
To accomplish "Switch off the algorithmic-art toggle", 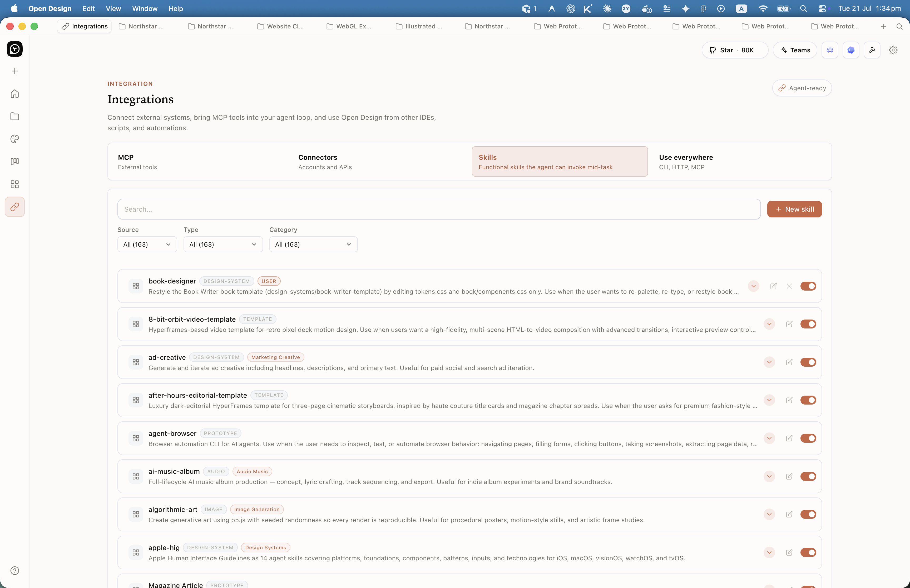I will click(808, 514).
